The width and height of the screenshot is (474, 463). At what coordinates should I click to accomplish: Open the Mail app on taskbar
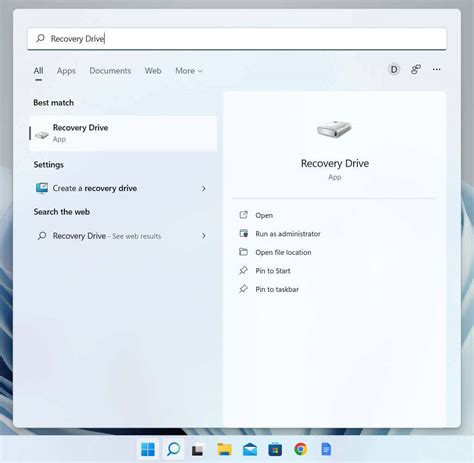point(250,449)
